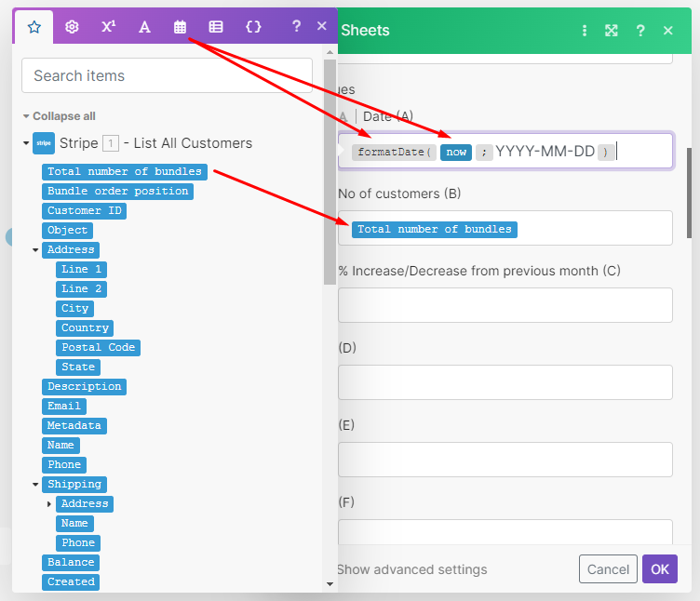
Task: Open help in the mapping panel
Action: click(296, 26)
